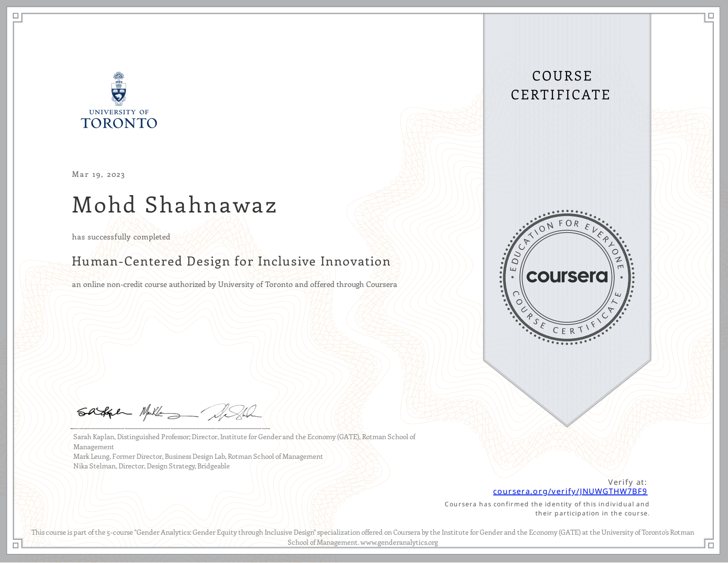Click the 'an online non-credit course authorized' line
728x563 pixels.
(x=234, y=284)
